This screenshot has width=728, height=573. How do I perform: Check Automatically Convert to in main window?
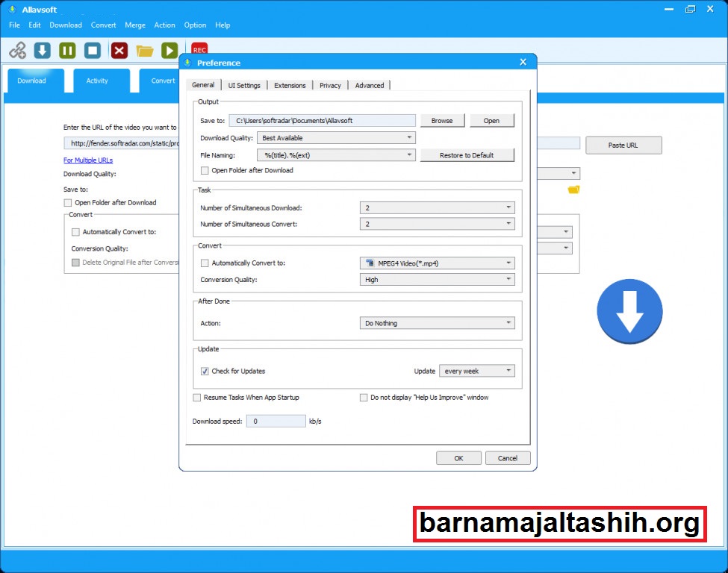tap(75, 232)
